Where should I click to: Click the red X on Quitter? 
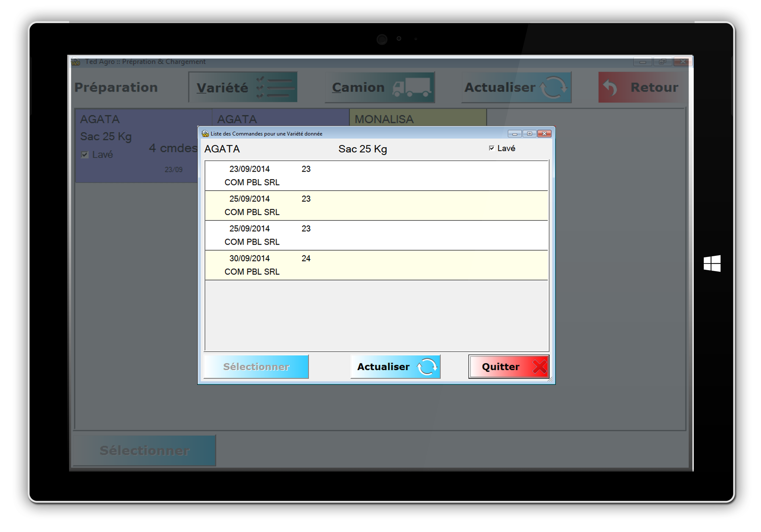click(539, 367)
